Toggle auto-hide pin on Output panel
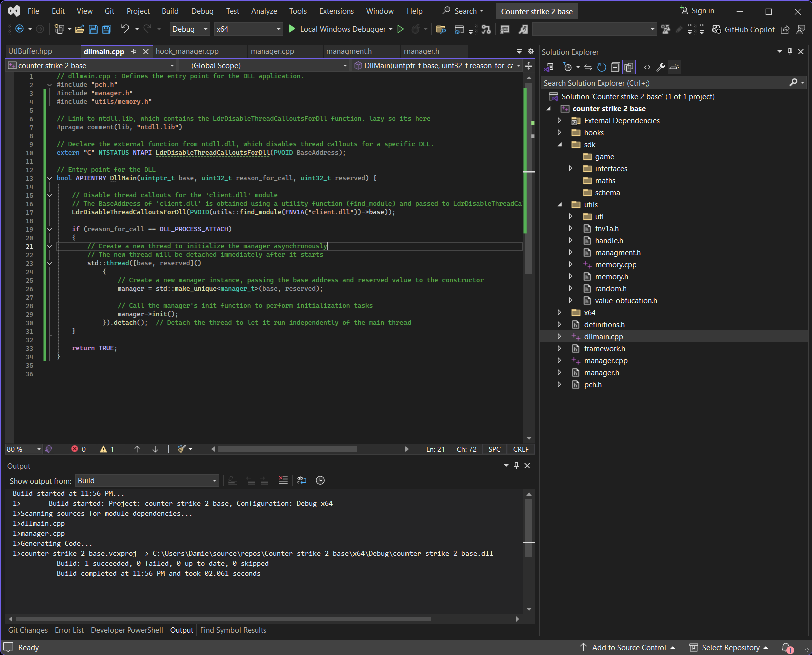This screenshot has height=655, width=812. coord(516,466)
